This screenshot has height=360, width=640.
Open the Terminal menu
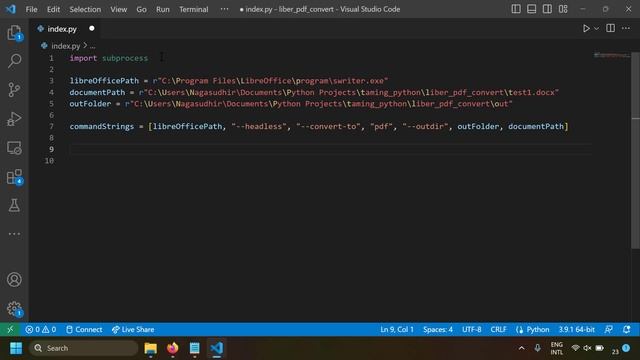pyautogui.click(x=193, y=9)
